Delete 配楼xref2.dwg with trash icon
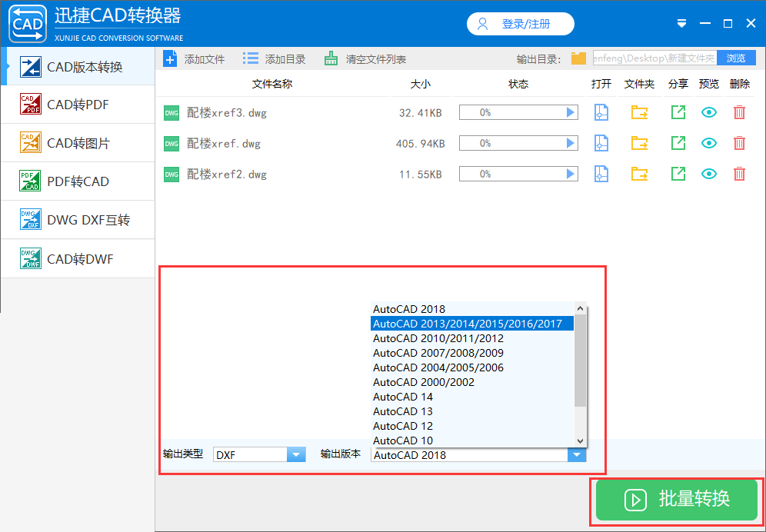Screen dimensions: 766x532 tap(739, 174)
